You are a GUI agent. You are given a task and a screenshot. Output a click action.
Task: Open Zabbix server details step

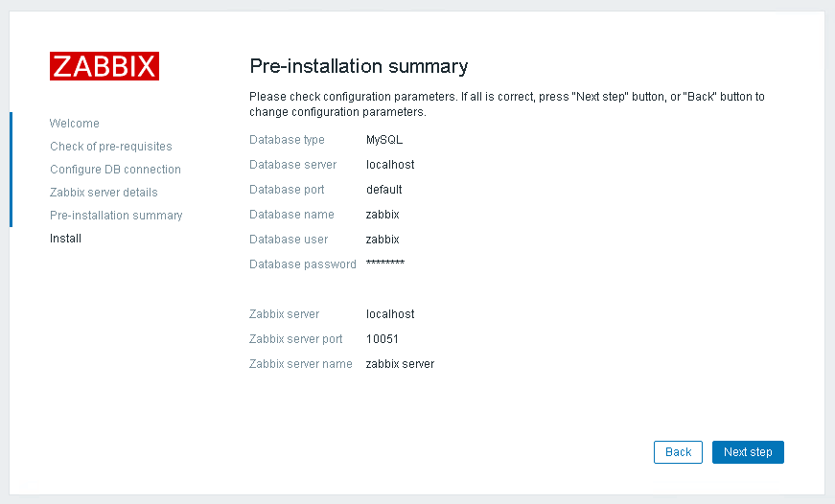tap(104, 193)
